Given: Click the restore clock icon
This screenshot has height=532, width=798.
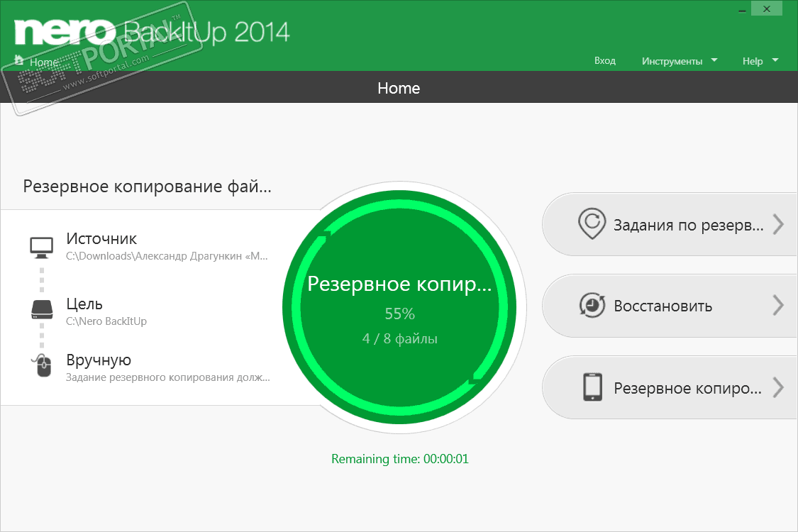Looking at the screenshot, I should (x=592, y=306).
